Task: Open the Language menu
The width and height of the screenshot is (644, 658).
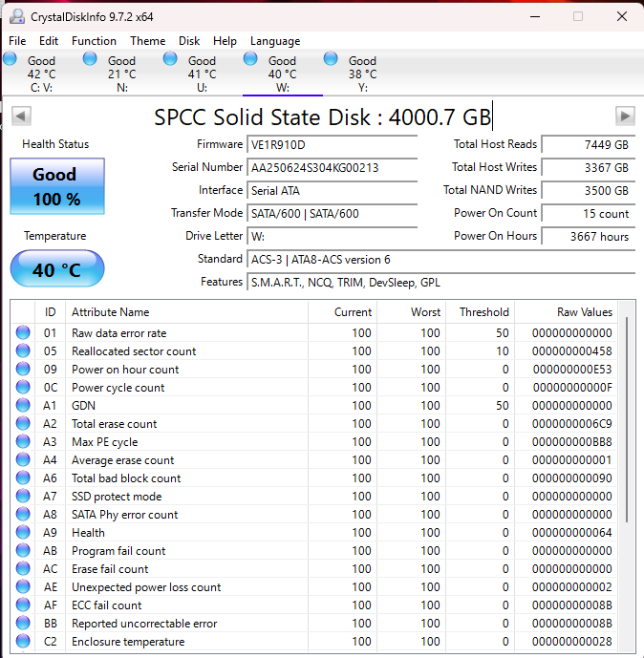Action: click(275, 41)
